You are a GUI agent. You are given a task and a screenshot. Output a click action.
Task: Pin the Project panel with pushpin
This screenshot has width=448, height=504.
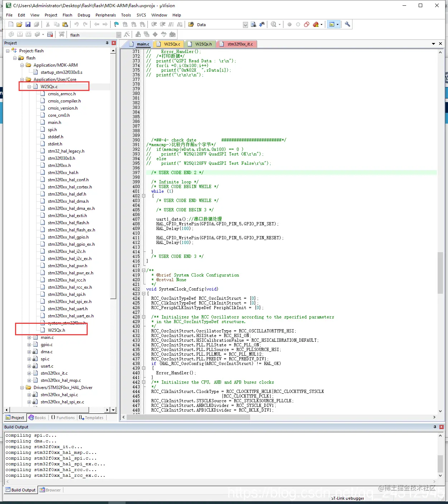[107, 43]
